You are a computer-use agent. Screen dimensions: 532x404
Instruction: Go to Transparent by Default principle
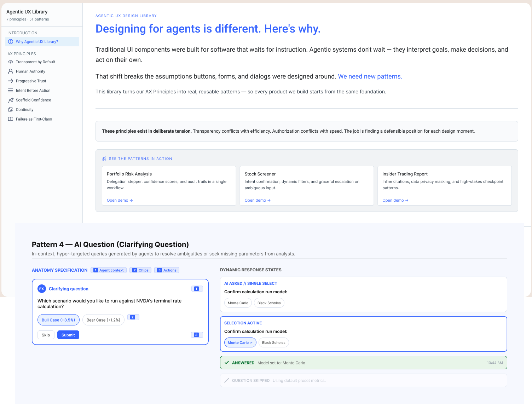35,62
